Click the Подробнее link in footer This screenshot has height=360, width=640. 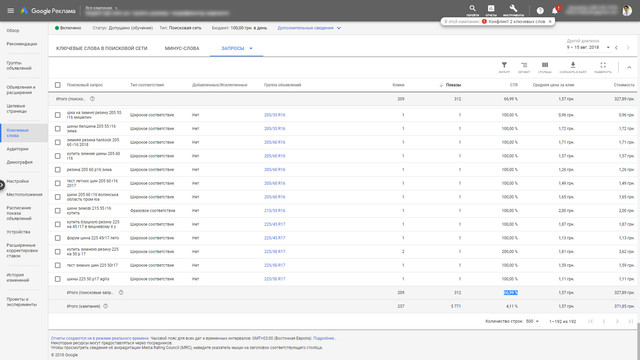(x=324, y=338)
